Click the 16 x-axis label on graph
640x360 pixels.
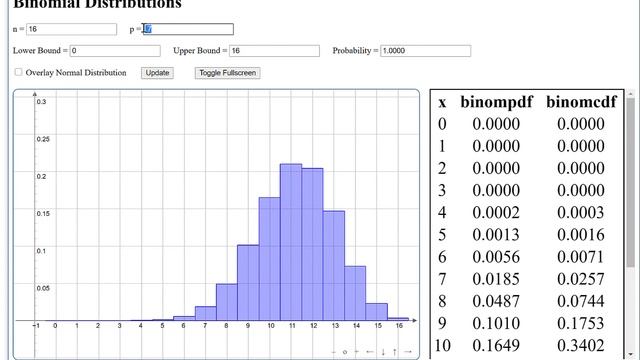[399, 326]
